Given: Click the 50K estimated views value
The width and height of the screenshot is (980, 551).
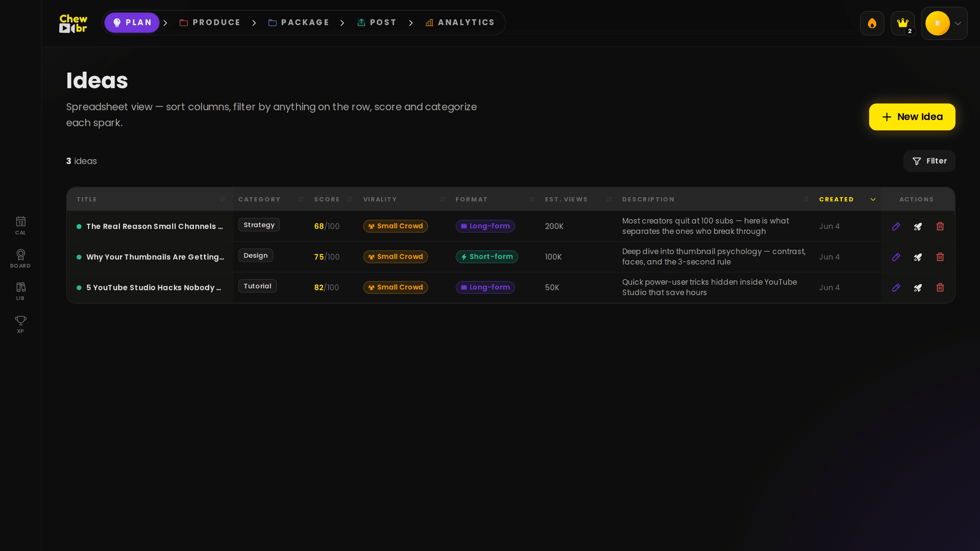Looking at the screenshot, I should tap(552, 287).
